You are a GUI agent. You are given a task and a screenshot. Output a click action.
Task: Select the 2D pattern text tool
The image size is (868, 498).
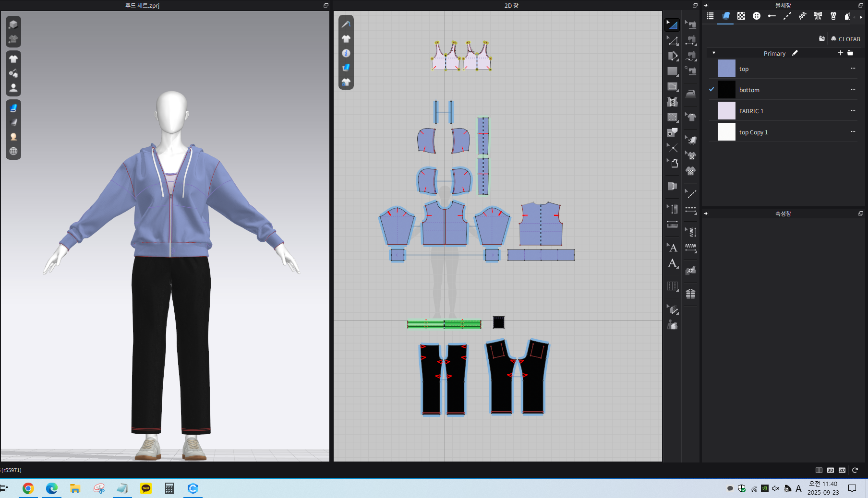672,248
